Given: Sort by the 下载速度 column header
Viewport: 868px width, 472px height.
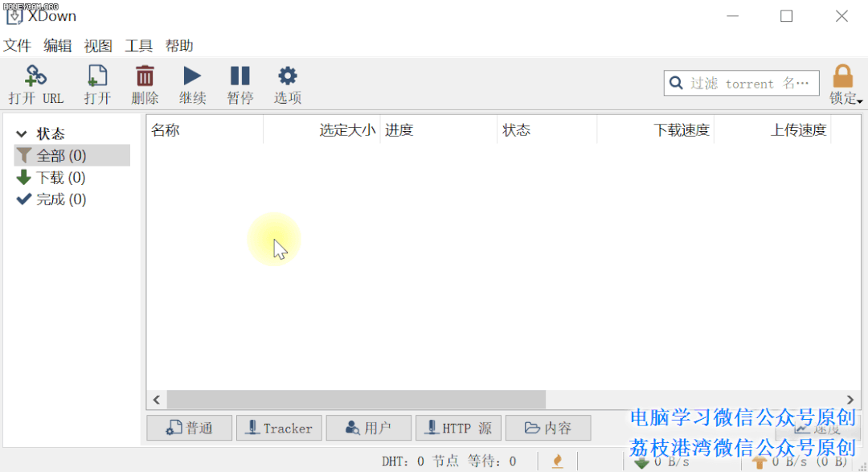Looking at the screenshot, I should (x=656, y=130).
